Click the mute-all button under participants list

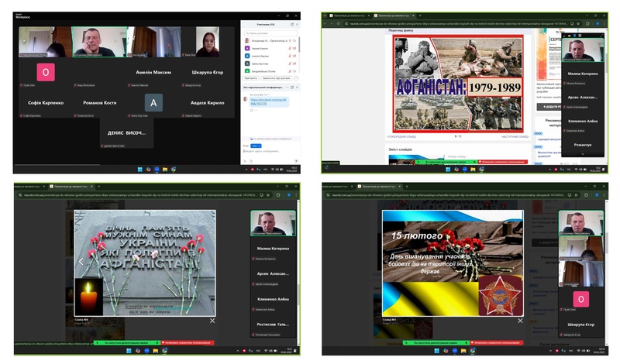(x=277, y=78)
